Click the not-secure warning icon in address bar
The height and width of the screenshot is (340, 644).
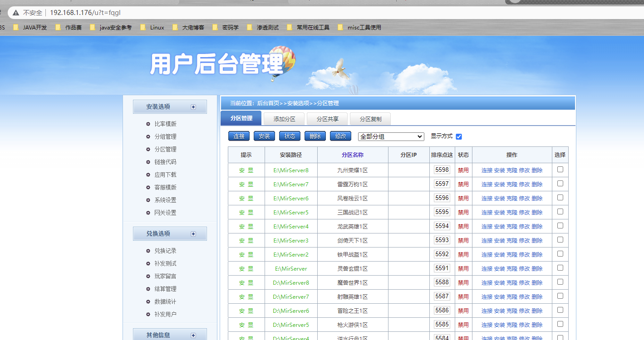pos(16,13)
